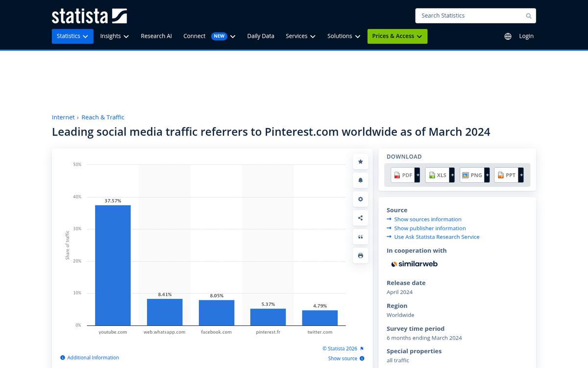Print the statistic using the printer icon
This screenshot has width=588, height=368.
pos(360,255)
